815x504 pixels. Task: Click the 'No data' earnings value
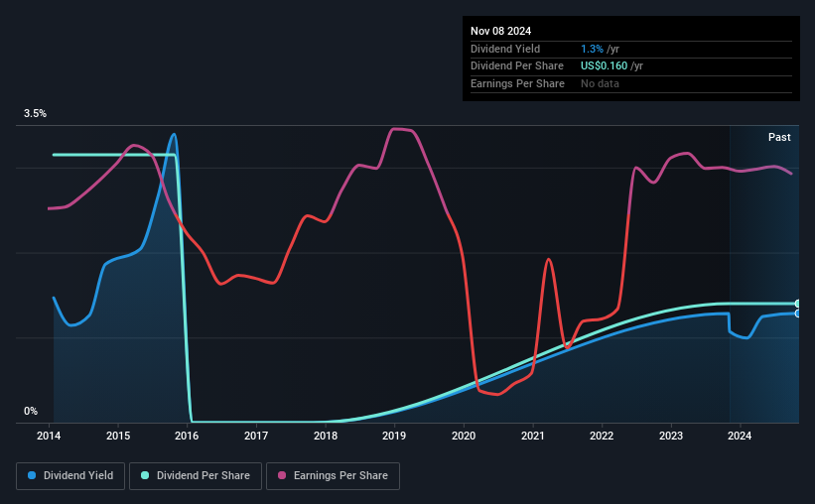click(x=600, y=83)
